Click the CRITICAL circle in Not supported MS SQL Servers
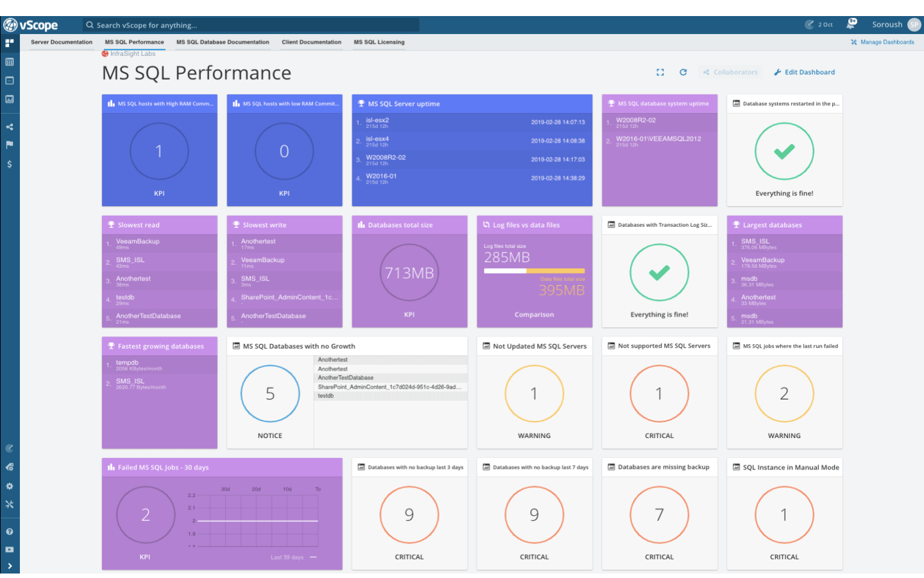 (659, 394)
